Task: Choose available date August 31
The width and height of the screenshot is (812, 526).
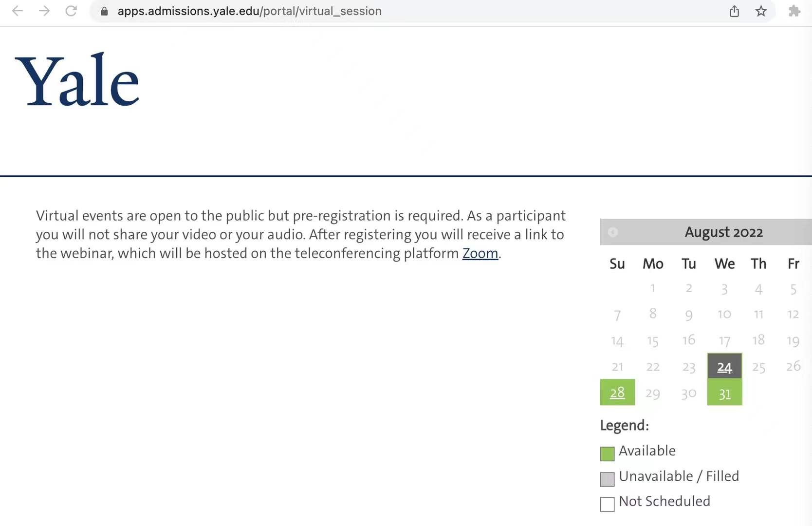Action: [724, 393]
